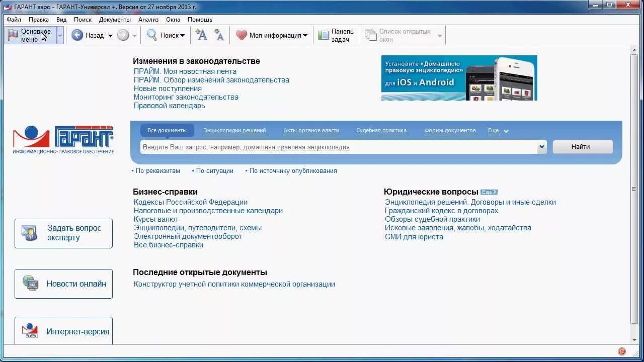Viewport: 644px width, 362px height.
Task: Open Все бизнес-справки link
Action: click(169, 245)
